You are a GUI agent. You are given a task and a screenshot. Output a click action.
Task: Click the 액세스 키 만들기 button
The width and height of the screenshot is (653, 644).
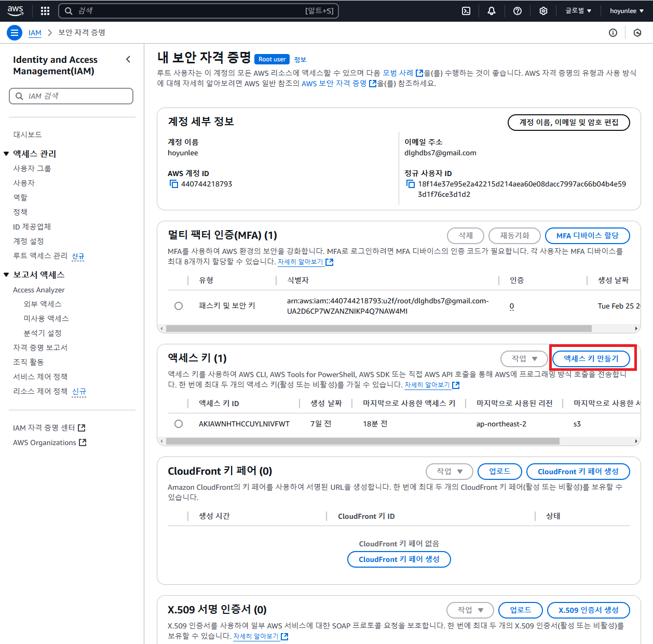[x=591, y=358]
